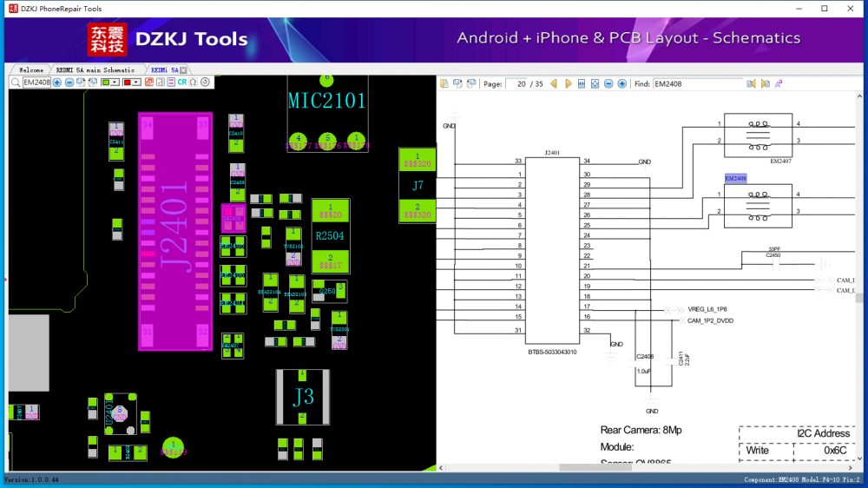868x488 pixels.
Task: Open the red color dropdown
Action: (136, 82)
